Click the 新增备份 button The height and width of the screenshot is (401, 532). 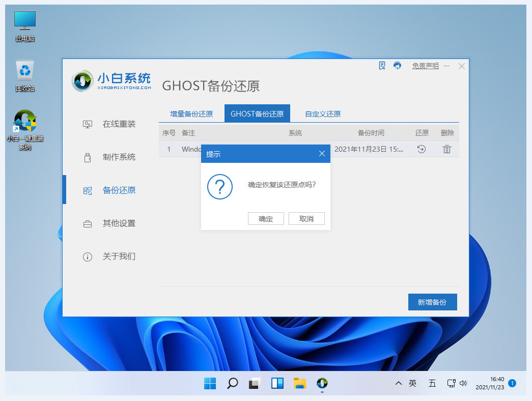click(x=432, y=302)
